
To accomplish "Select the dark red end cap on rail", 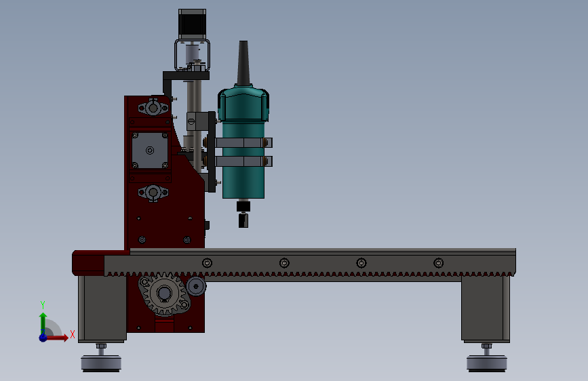I will coord(88,263).
